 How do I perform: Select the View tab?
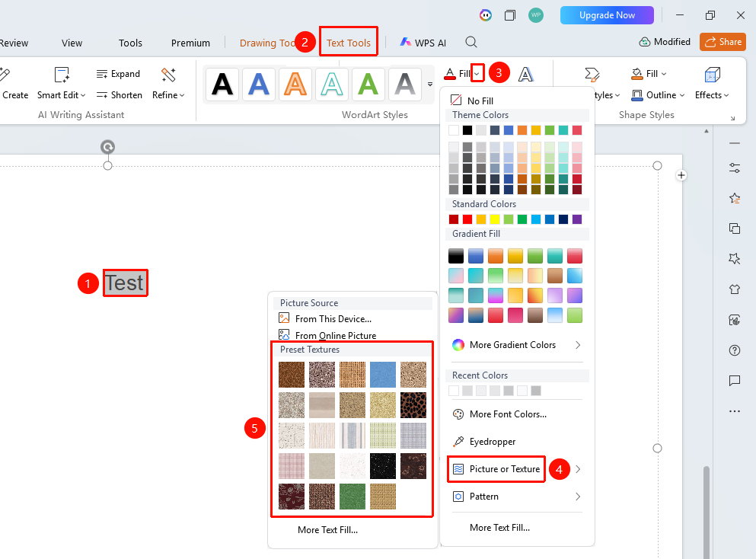coord(72,43)
